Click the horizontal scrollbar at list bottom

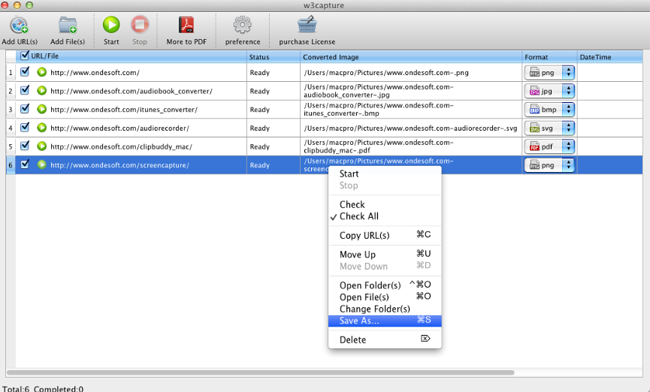pos(261,373)
